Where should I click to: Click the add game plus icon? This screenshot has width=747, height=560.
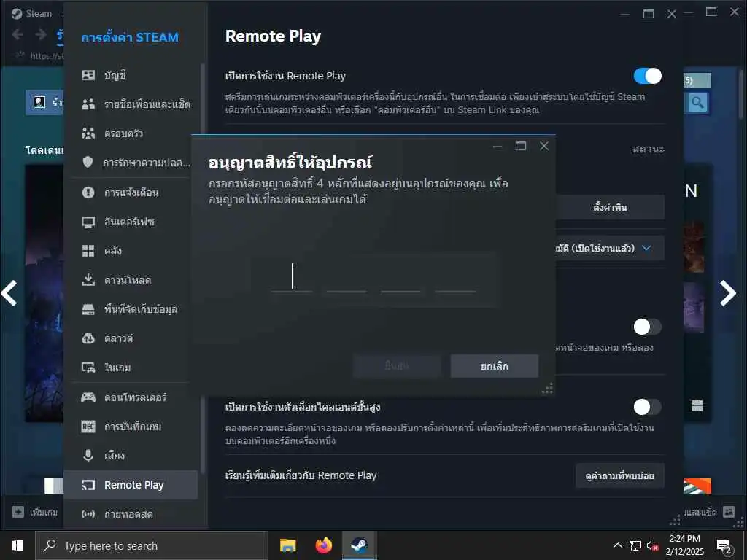(18, 512)
